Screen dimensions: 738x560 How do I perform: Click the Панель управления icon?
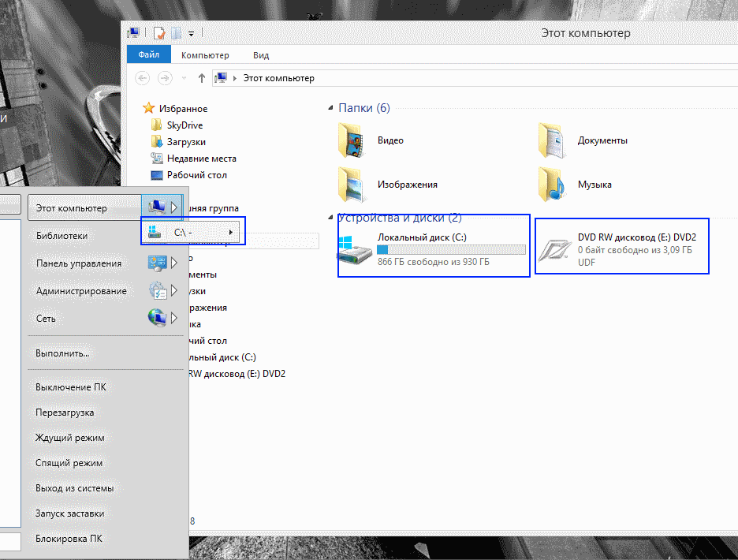click(x=157, y=263)
